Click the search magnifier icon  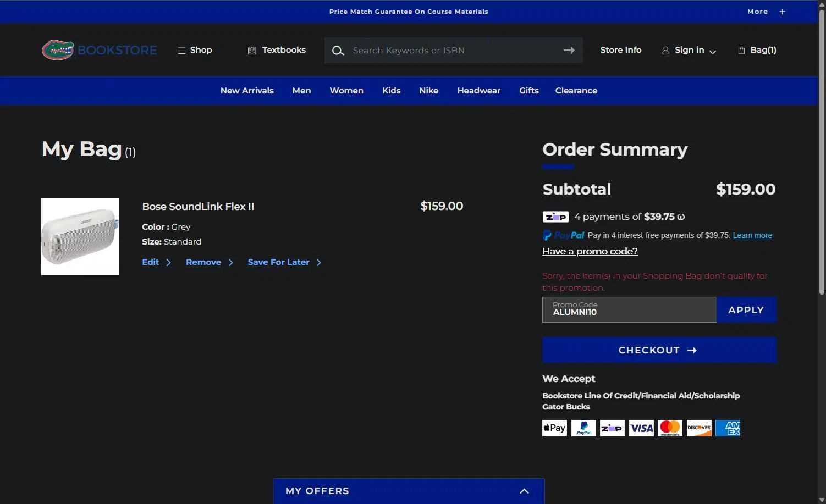coord(338,51)
